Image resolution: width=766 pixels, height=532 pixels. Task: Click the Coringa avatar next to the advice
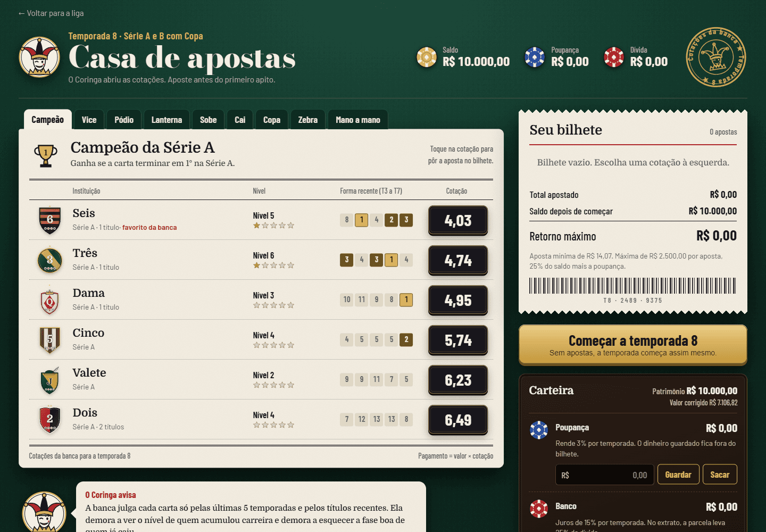click(44, 512)
